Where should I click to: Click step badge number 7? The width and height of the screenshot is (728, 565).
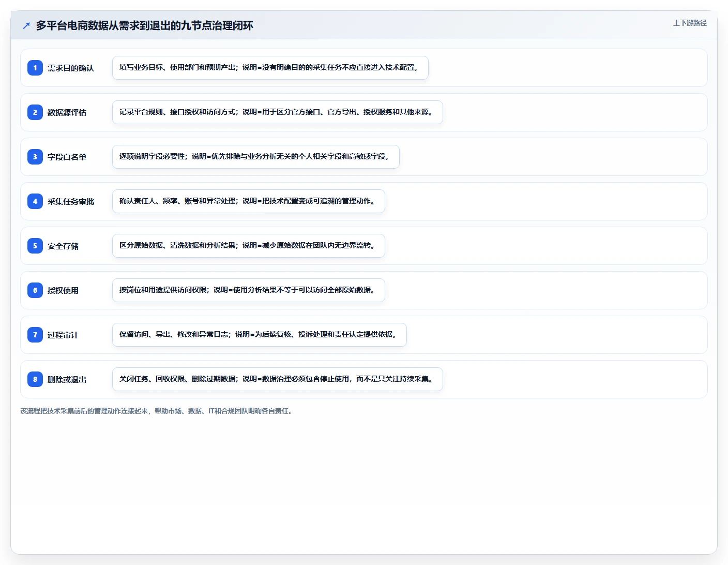pyautogui.click(x=35, y=335)
